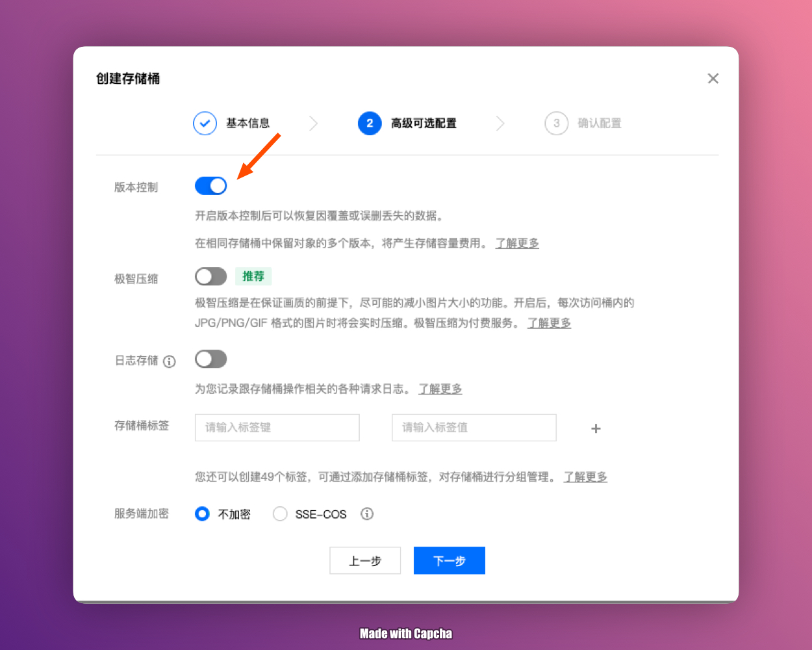The height and width of the screenshot is (650, 812).
Task: Open 了解更多 link under 版本控制
Action: (x=517, y=243)
